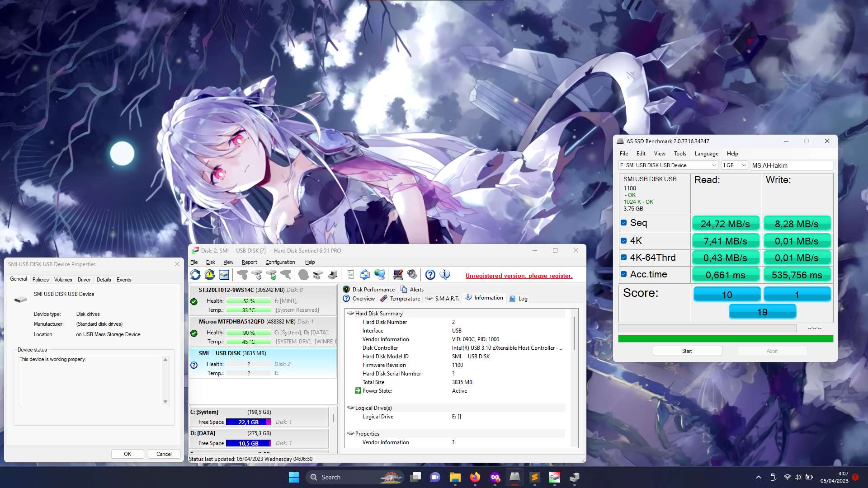Toggle the 4K benchmark checkbox
Screen dimensions: 868x488
point(623,241)
